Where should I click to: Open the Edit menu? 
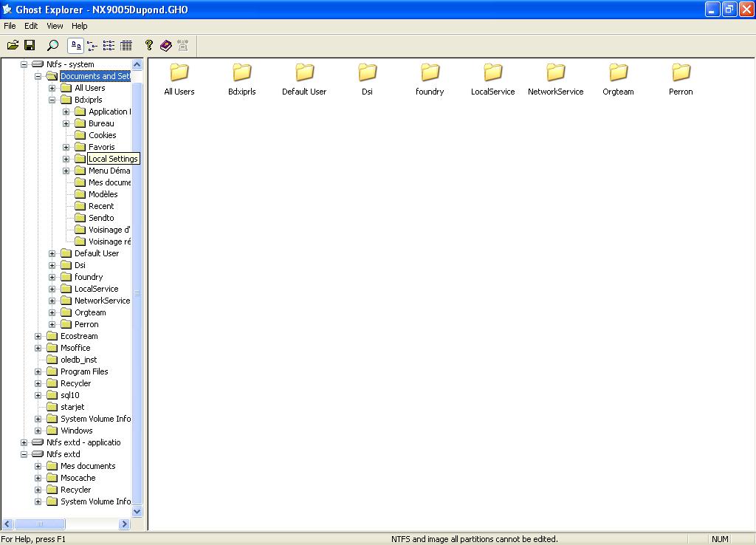point(31,26)
